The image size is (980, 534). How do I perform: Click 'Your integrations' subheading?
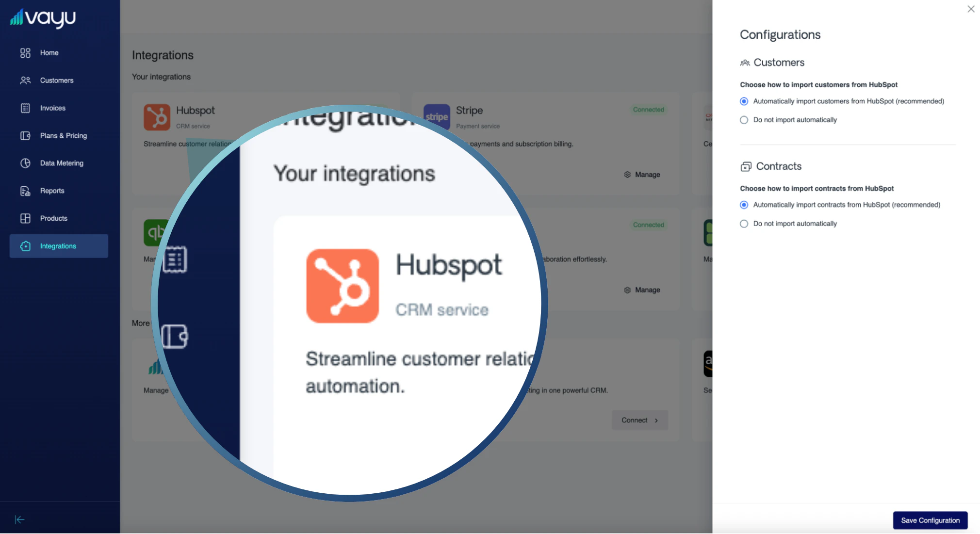(x=161, y=77)
